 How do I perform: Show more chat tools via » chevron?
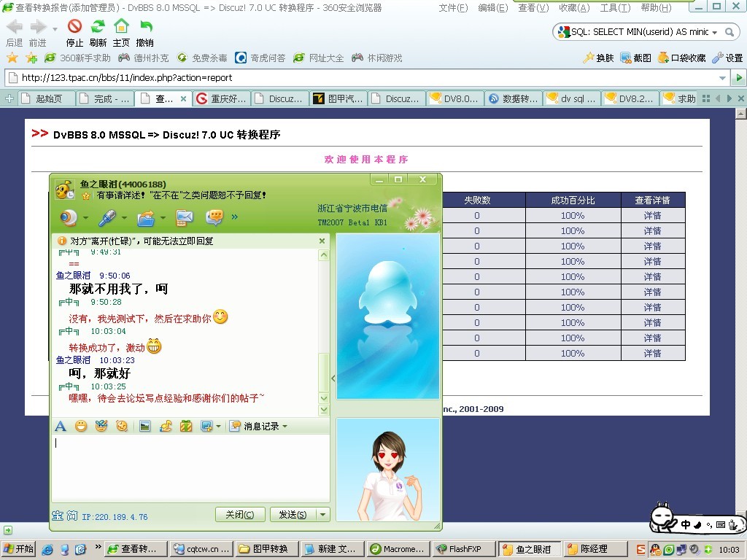(x=234, y=217)
